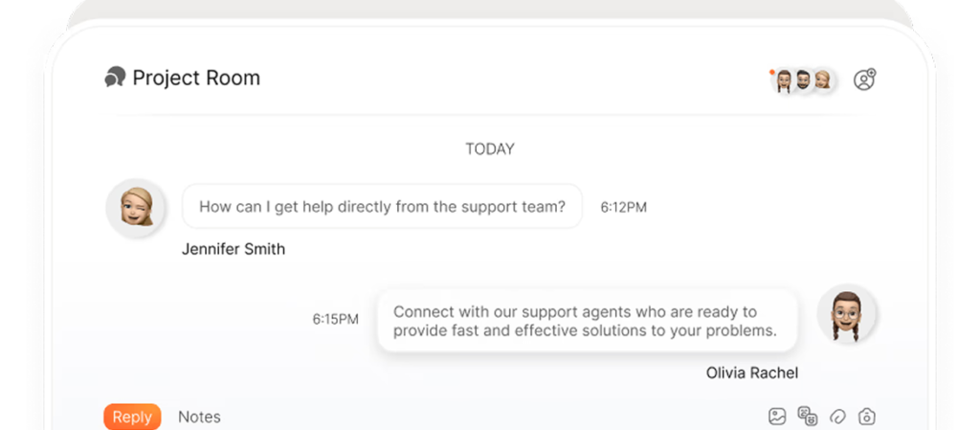Open the emoji sticker picker icon

(808, 417)
